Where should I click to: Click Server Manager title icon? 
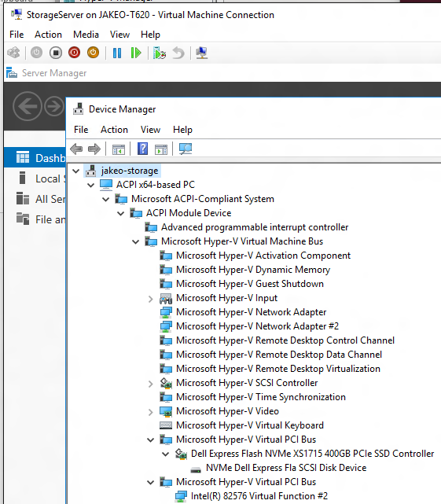click(x=12, y=72)
